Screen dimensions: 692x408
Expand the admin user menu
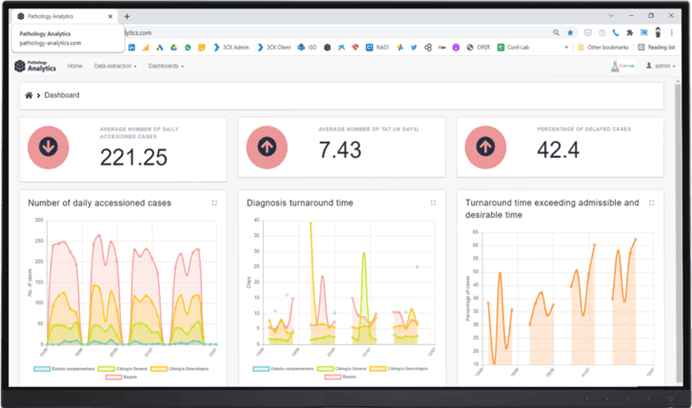[x=658, y=66]
